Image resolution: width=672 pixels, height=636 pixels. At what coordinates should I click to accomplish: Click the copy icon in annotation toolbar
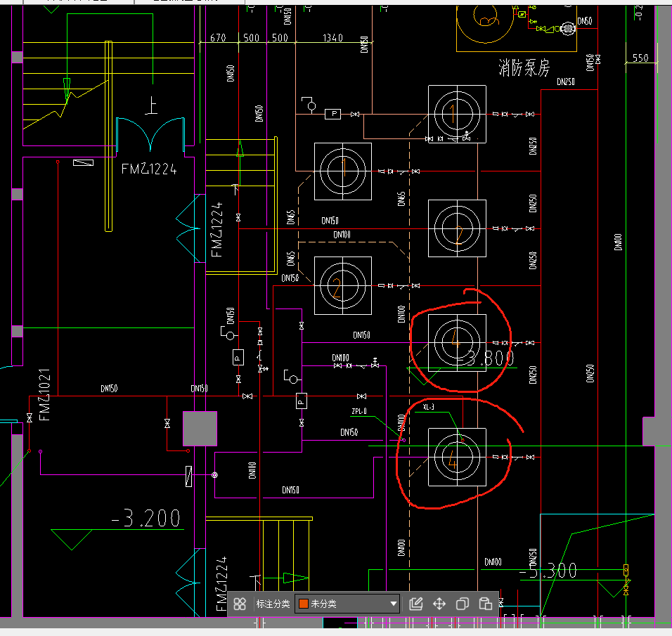(x=463, y=604)
